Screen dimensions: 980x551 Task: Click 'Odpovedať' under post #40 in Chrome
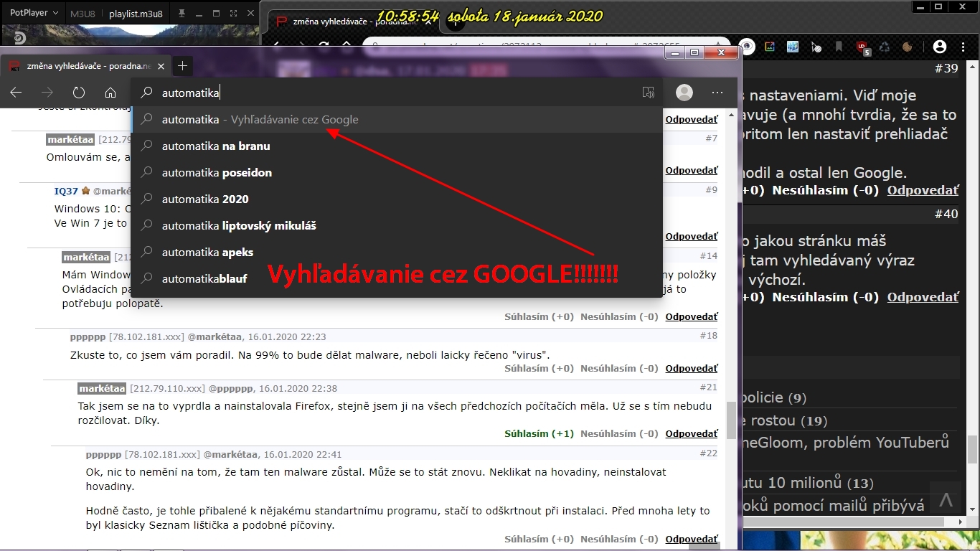[923, 297]
